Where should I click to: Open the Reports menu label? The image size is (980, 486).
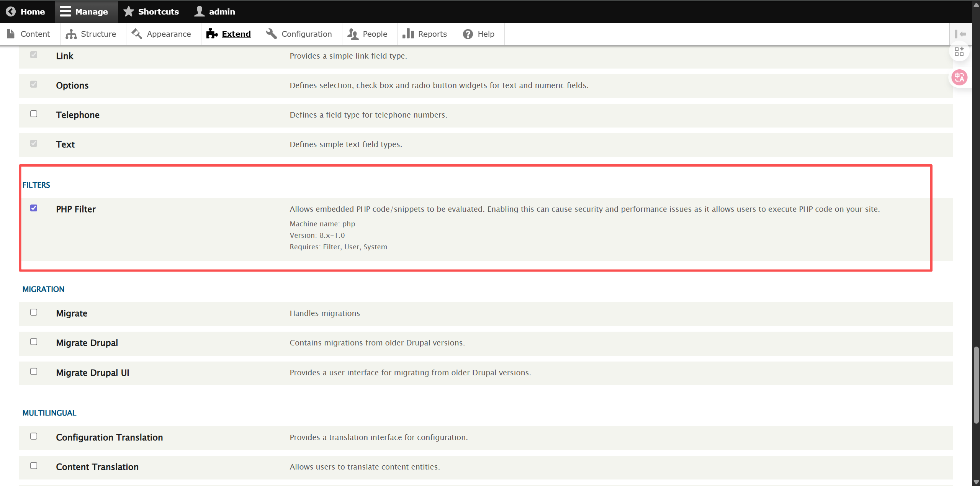tap(432, 34)
